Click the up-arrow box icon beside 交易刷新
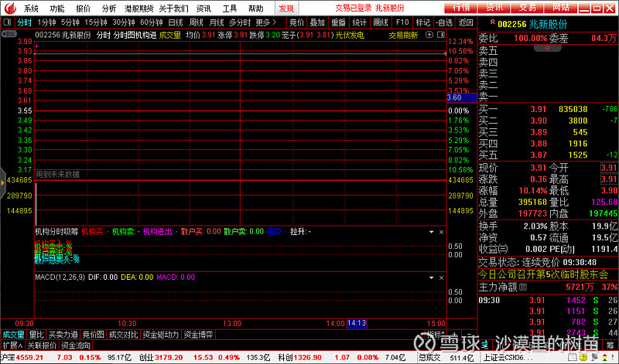619x364 pixels. 429,35
